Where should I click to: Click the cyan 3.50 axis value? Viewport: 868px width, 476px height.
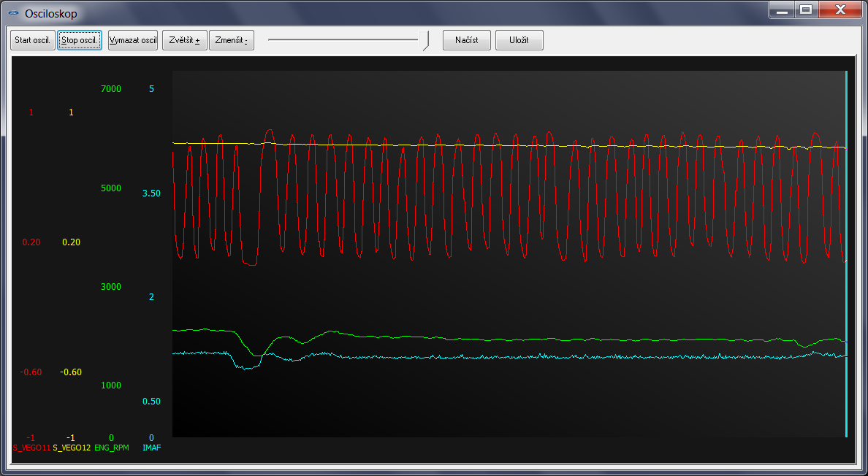point(152,193)
